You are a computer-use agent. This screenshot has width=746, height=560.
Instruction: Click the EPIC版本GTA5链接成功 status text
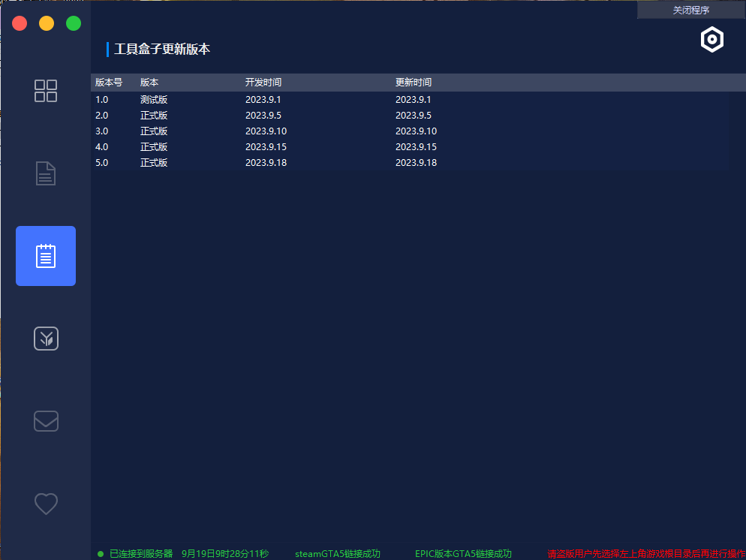[463, 554]
